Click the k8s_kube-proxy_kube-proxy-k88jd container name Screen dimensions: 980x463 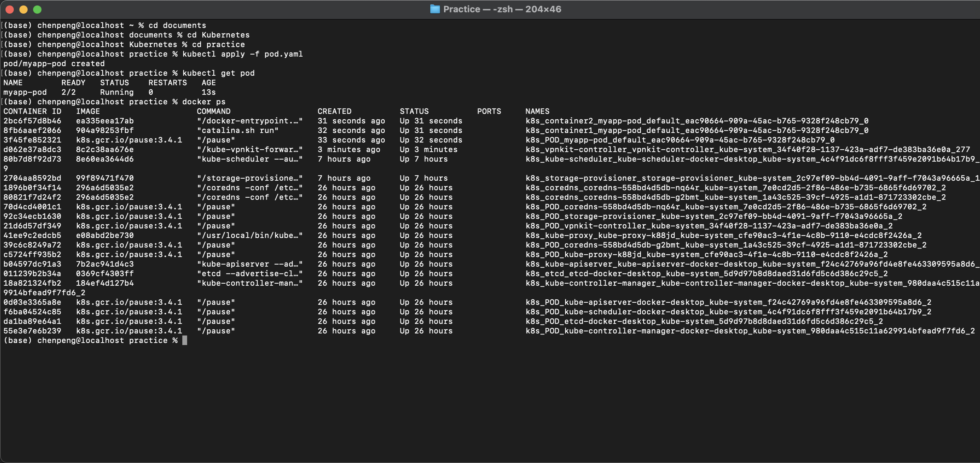coord(724,235)
